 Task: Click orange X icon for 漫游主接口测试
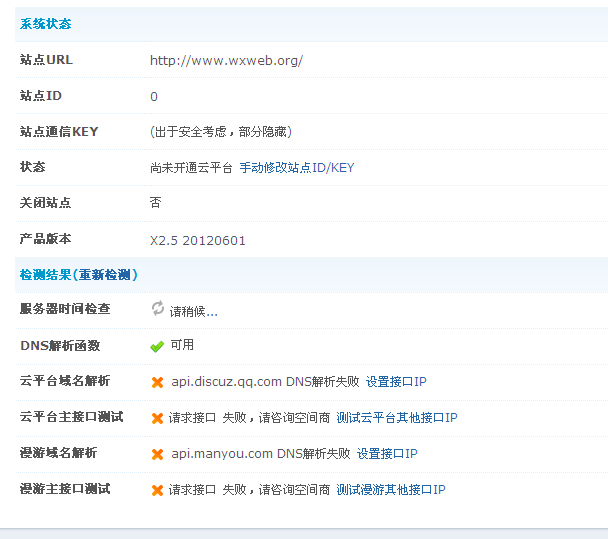[x=157, y=490]
